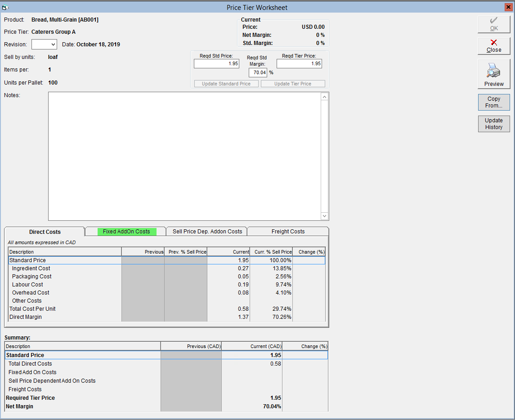
Task: Select the Direct Margin row
Action: 166,317
